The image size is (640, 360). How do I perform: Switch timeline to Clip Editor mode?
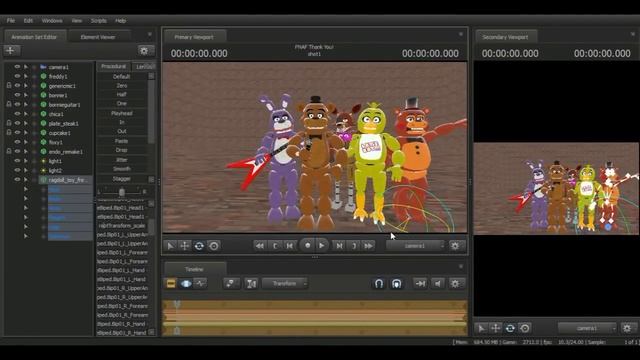tap(171, 283)
